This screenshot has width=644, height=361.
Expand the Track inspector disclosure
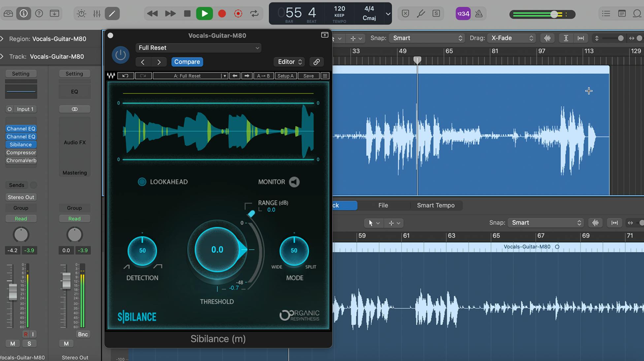coord(2,57)
